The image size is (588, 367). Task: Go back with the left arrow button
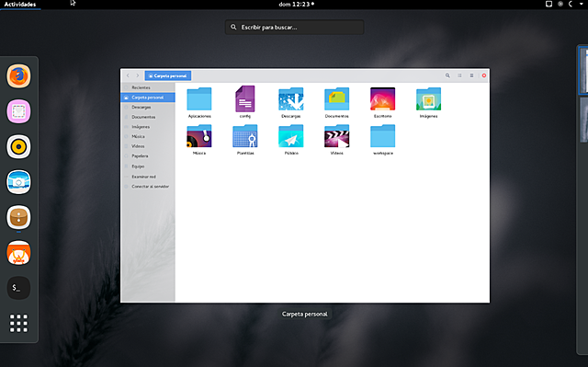pos(128,75)
